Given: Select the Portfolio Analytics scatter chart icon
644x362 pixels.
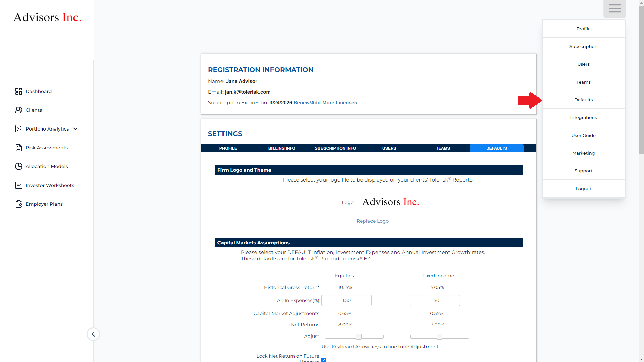Looking at the screenshot, I should coord(19,129).
